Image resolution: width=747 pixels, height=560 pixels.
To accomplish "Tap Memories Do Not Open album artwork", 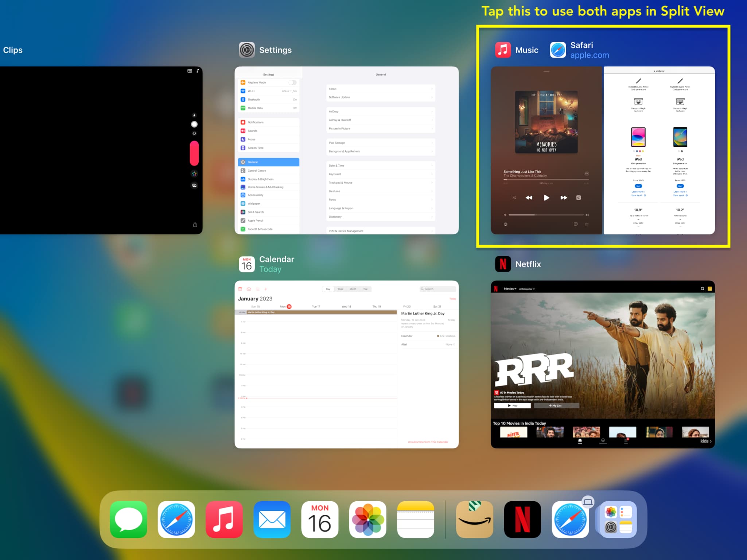I will pyautogui.click(x=546, y=122).
